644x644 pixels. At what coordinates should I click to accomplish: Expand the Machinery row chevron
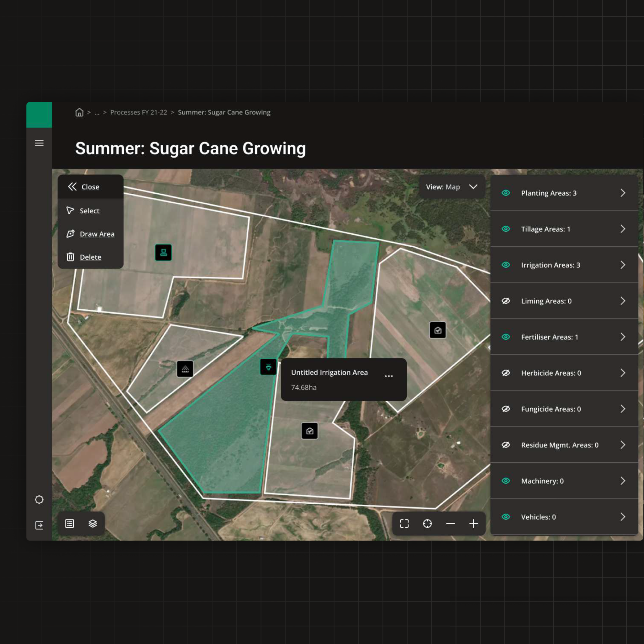point(622,481)
